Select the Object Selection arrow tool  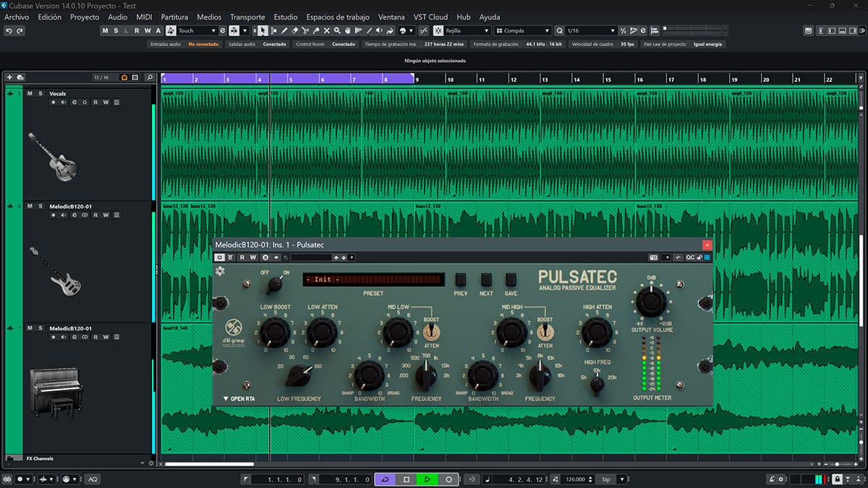(x=263, y=31)
